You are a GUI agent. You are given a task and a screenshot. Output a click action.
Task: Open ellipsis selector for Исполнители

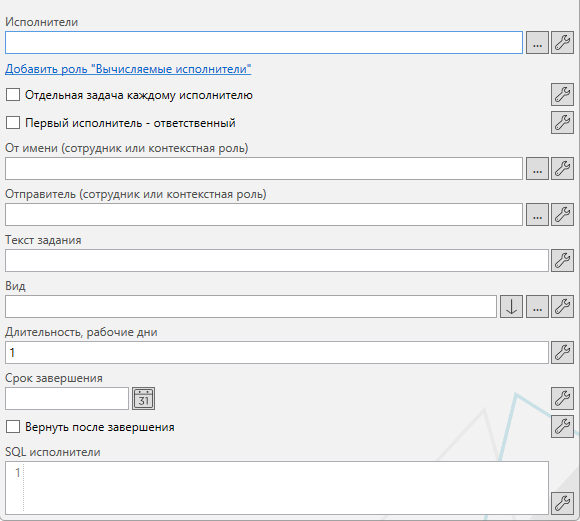[x=537, y=43]
